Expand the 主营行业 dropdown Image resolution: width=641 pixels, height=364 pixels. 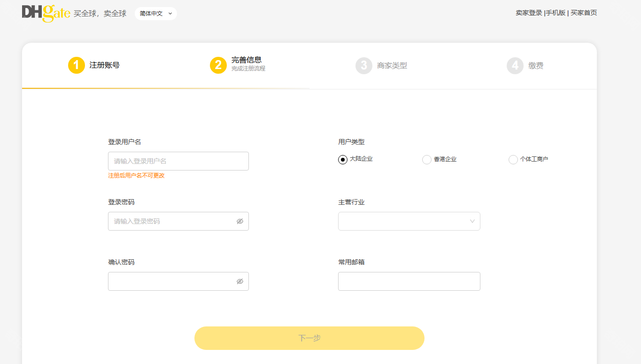click(409, 221)
